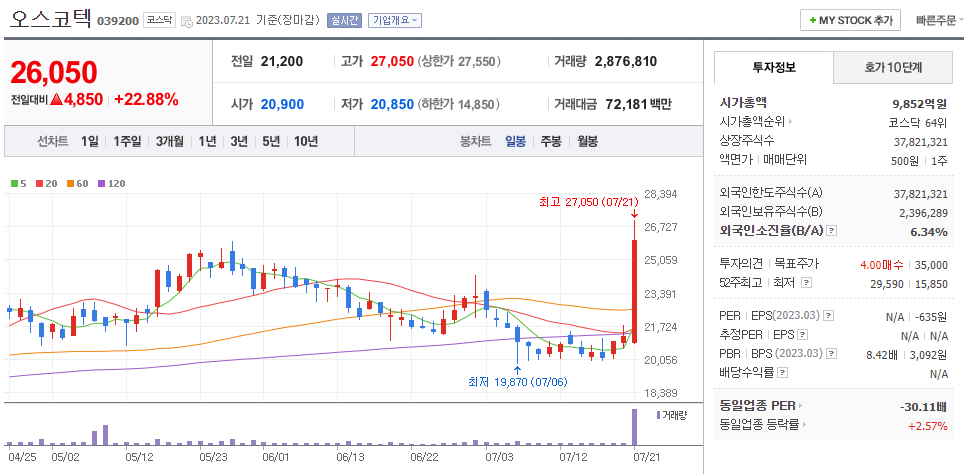Click the orange 60-day moving average legend
The height and width of the screenshot is (474, 970).
(78, 184)
